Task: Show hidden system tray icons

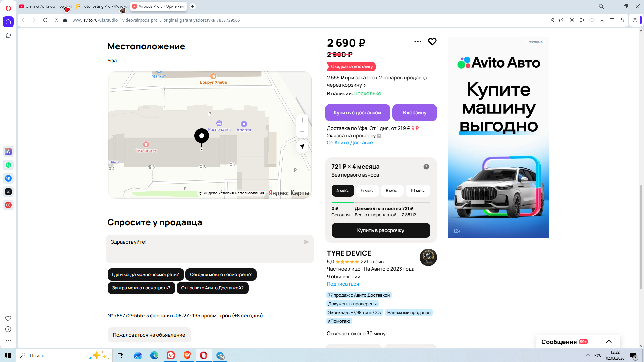Action: [x=588, y=355]
